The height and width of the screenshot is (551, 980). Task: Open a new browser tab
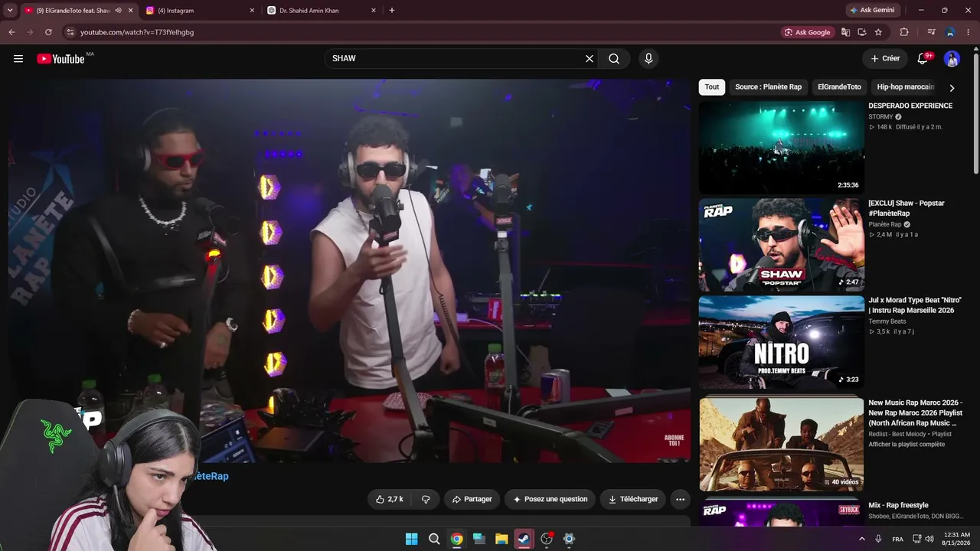[x=392, y=11]
